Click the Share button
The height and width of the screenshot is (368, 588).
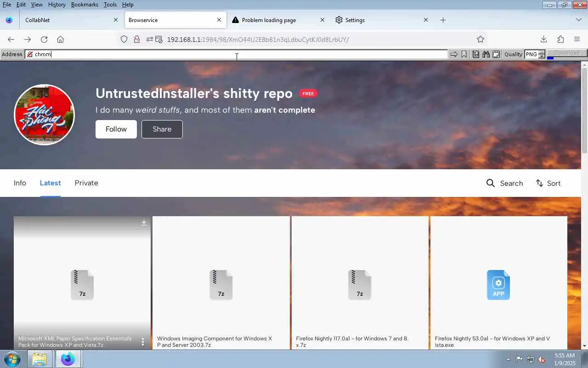162,129
